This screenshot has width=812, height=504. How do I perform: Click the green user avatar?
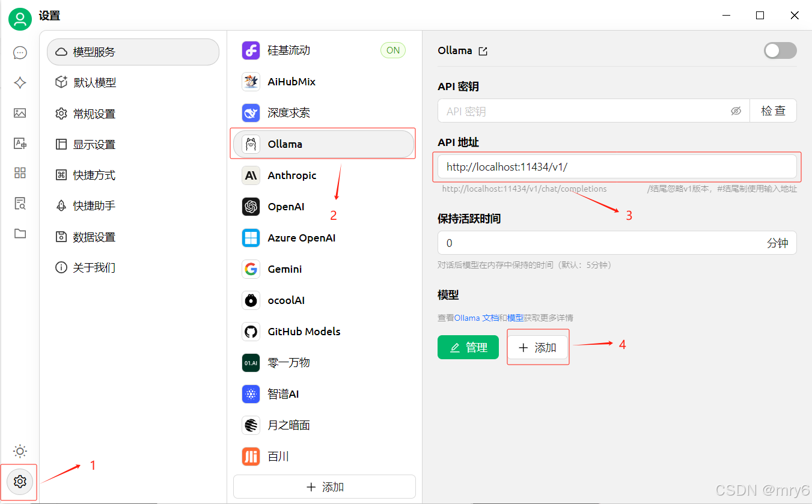pyautogui.click(x=20, y=19)
